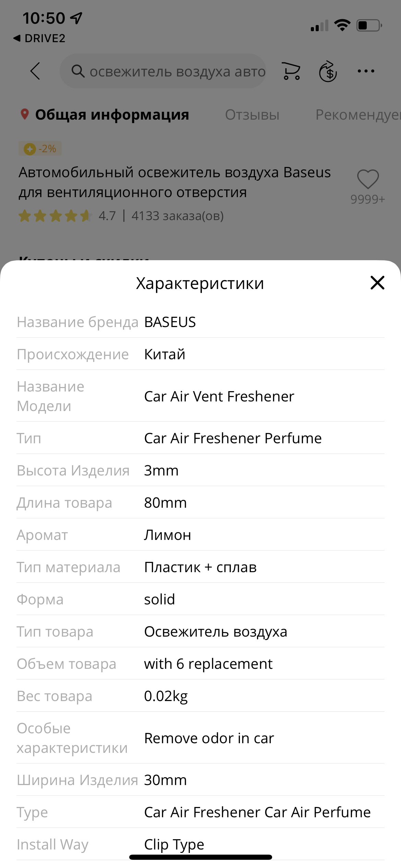Tap the Аромат Лимон row
The width and height of the screenshot is (401, 868).
[x=200, y=535]
